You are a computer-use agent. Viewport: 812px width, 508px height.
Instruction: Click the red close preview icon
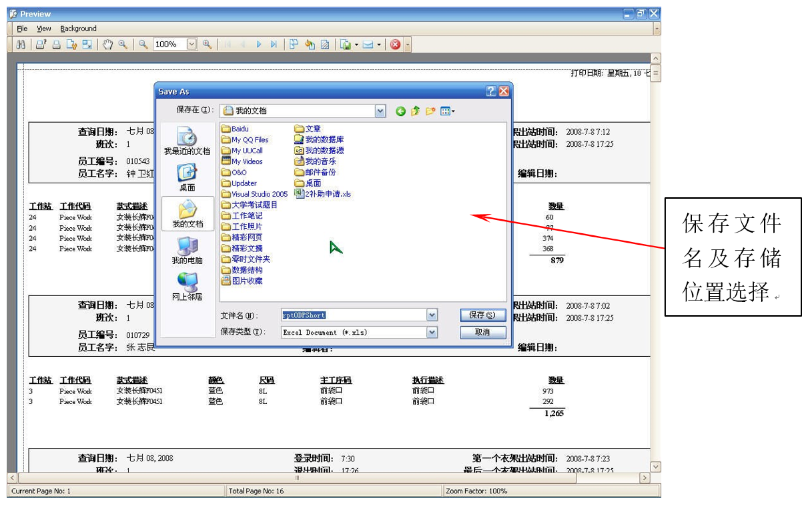[x=395, y=44]
